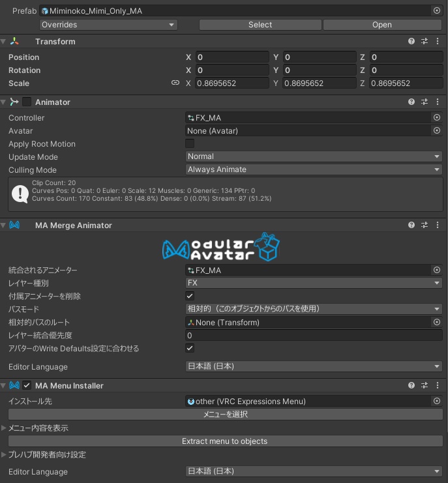The width and height of the screenshot is (448, 483).
Task: Click the Transform component icon
Action: pos(14,41)
